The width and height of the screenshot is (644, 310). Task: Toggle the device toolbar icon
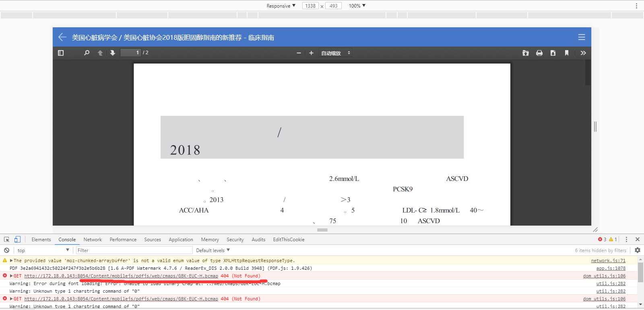coord(17,239)
